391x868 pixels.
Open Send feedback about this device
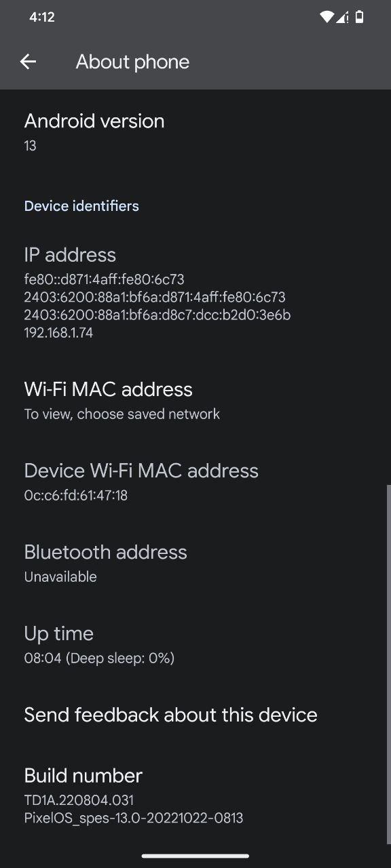(x=195, y=715)
